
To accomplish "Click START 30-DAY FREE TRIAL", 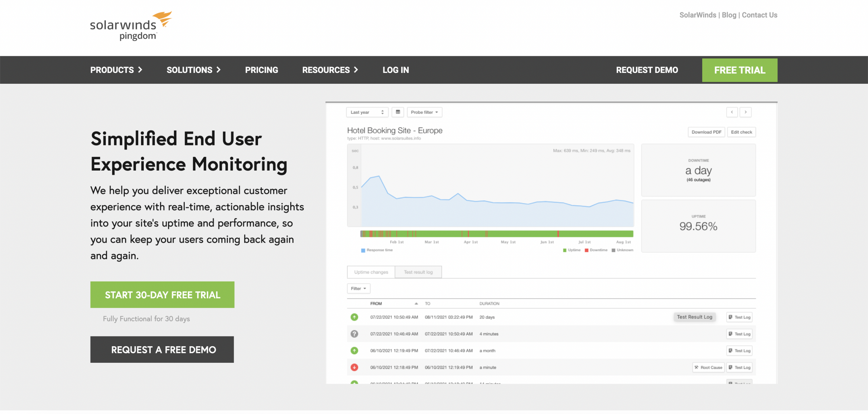I will coord(162,295).
